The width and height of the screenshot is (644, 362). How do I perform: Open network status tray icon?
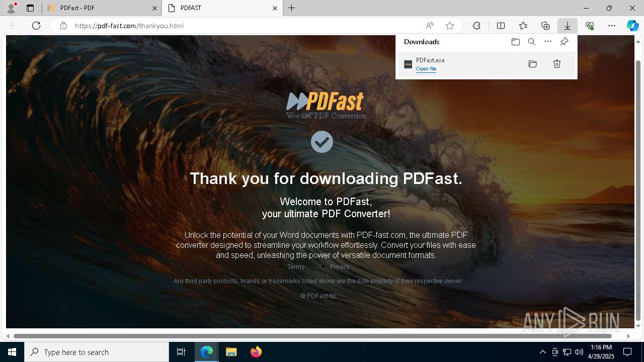pos(567,352)
